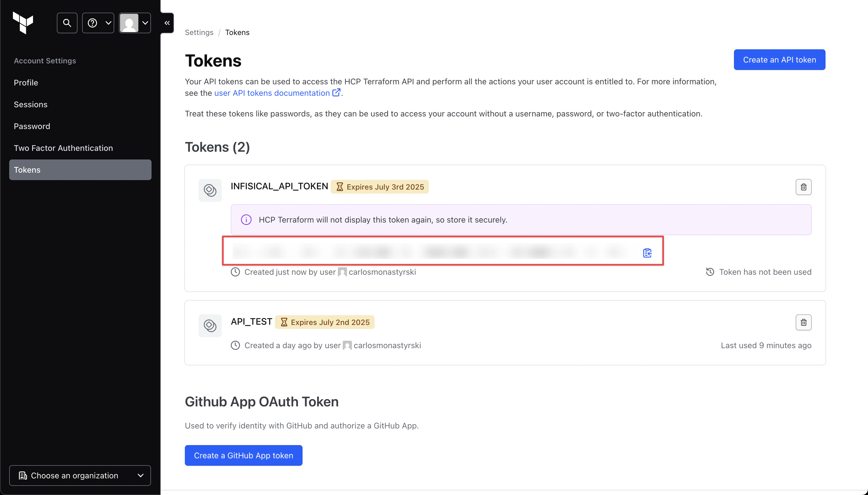Click the Tokens (2) heading
This screenshot has height=495, width=868.
coord(217,147)
